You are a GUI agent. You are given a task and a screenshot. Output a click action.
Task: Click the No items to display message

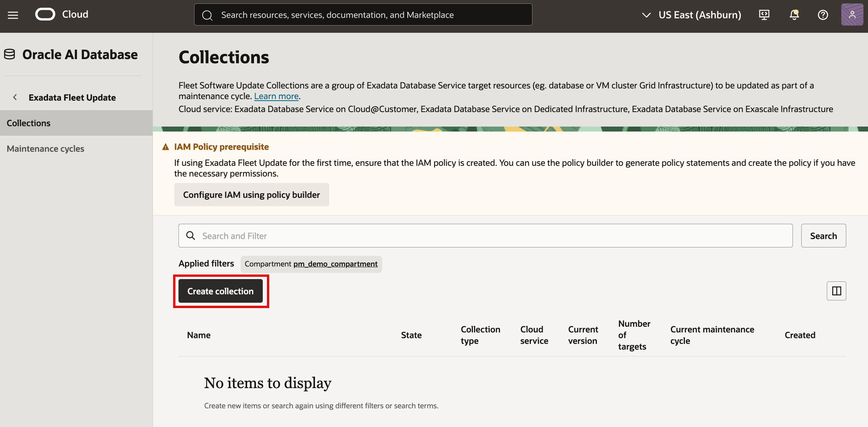pyautogui.click(x=268, y=383)
